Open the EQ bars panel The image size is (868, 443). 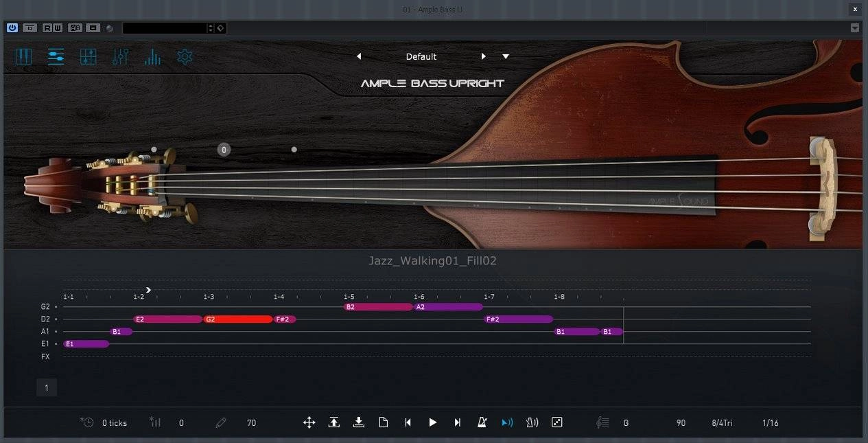point(152,56)
